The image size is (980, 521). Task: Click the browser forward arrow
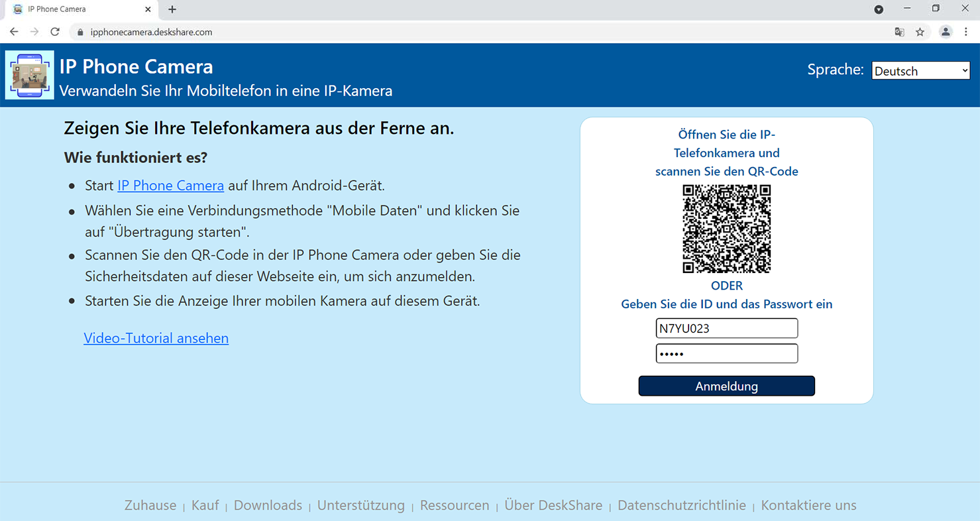pos(34,32)
